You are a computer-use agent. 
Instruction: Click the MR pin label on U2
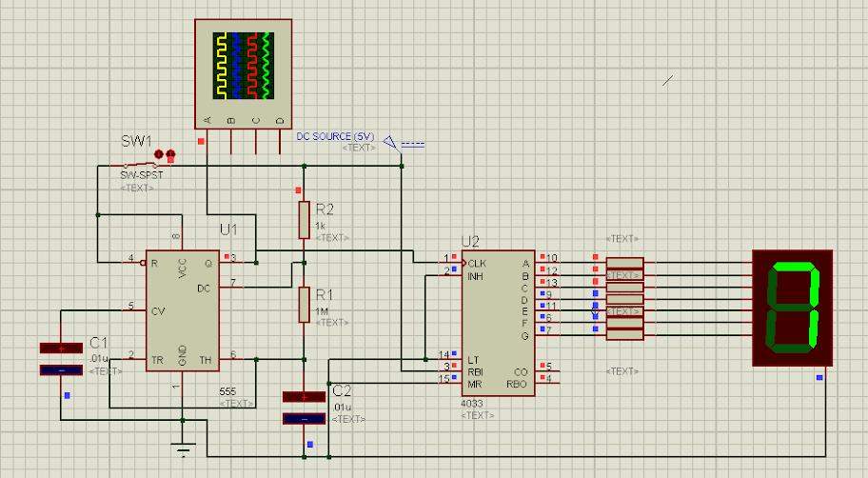[474, 385]
